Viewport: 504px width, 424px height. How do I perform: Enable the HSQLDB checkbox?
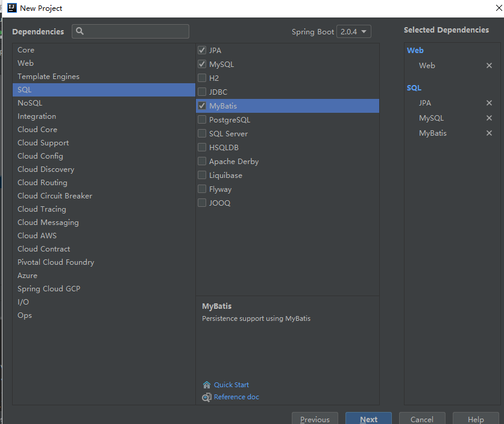coord(202,147)
